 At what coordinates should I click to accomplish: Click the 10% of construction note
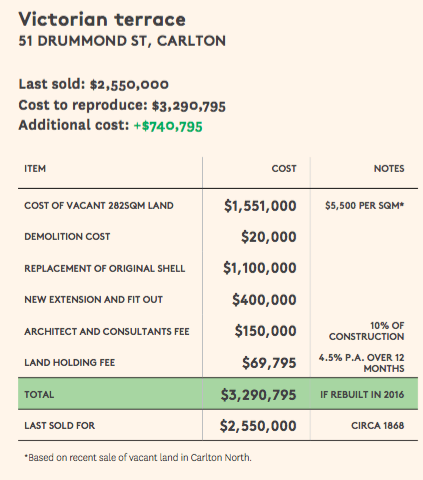click(366, 331)
